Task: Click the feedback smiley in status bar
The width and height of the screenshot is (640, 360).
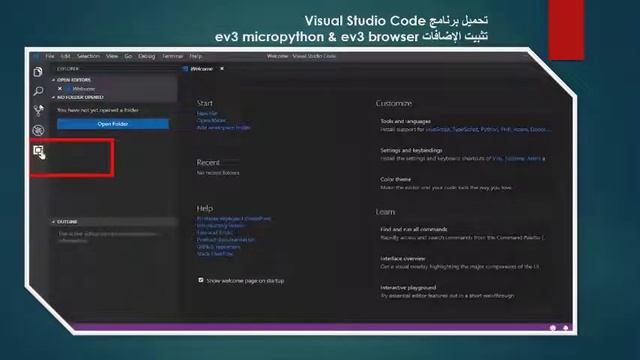Action: coord(553,328)
